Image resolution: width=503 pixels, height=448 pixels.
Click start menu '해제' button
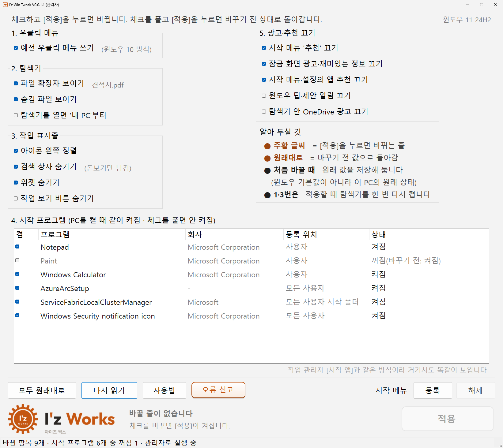pyautogui.click(x=476, y=390)
